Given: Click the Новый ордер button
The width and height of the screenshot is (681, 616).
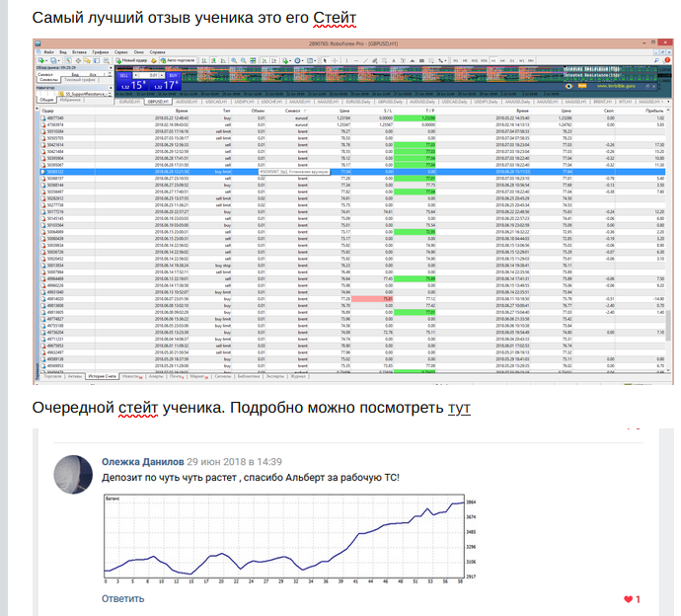Looking at the screenshot, I should 131,61.
